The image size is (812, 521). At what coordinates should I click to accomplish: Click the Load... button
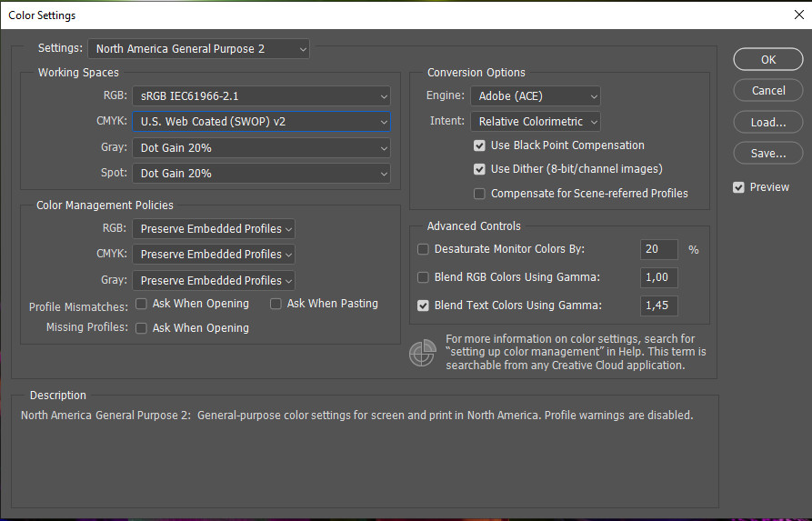pyautogui.click(x=768, y=122)
